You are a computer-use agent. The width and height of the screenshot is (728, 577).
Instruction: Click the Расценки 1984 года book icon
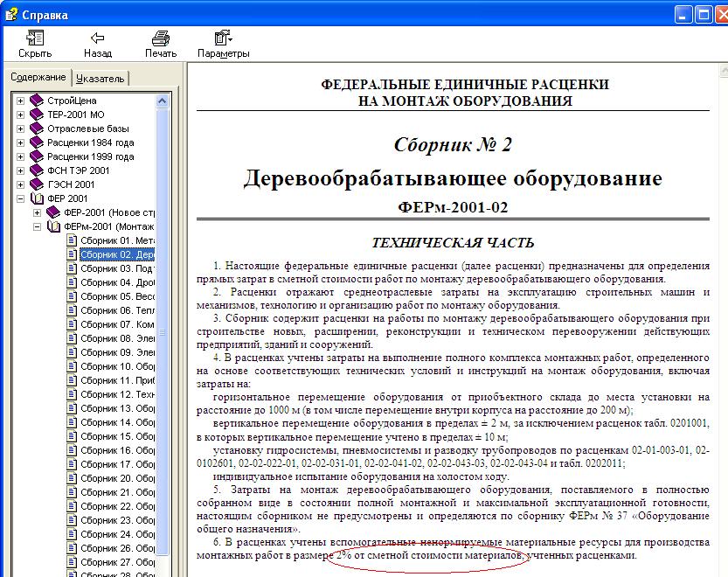[x=37, y=143]
